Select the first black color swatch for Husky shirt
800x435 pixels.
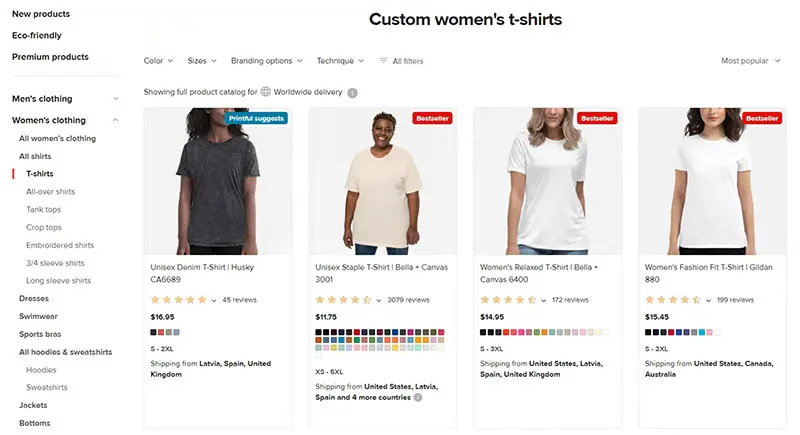153,332
